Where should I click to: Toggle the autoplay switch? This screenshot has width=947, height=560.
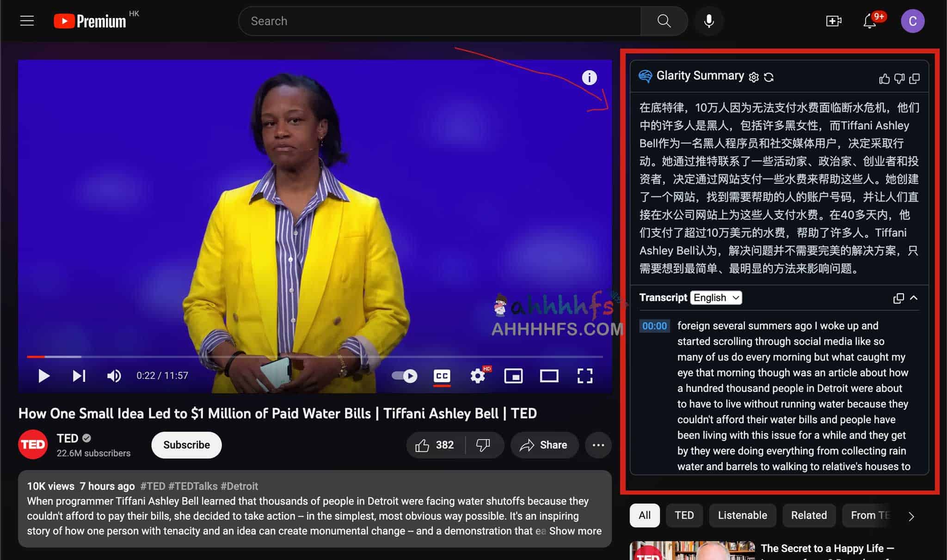(x=405, y=376)
